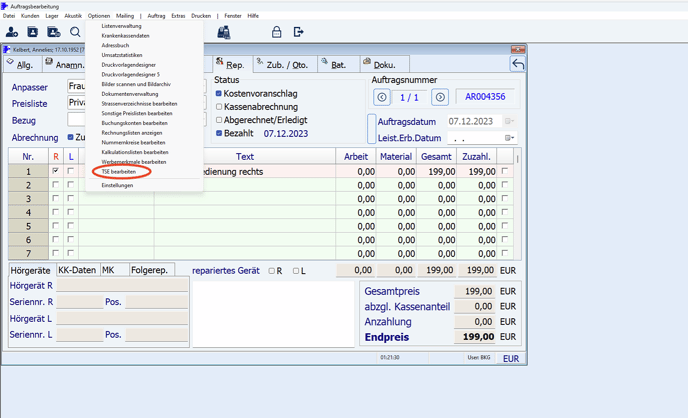The height and width of the screenshot is (418, 688).
Task: Enable the Kassenabrechnung checkbox
Action: 219,107
